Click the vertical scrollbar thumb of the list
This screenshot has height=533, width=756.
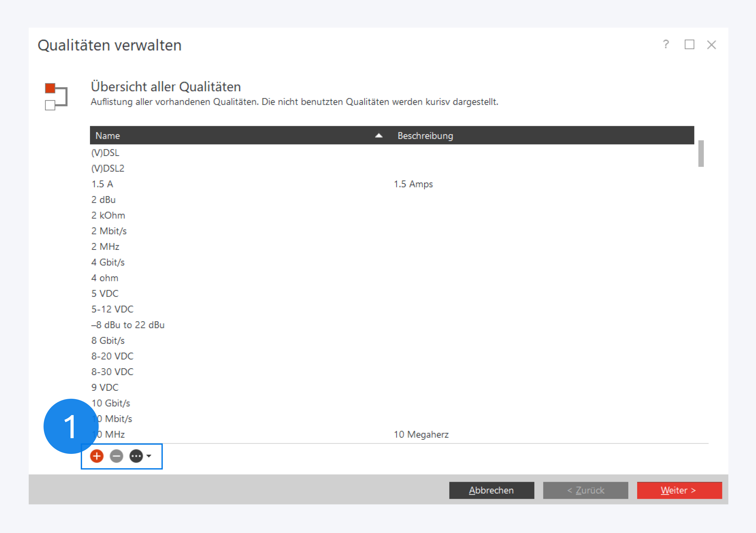(x=701, y=154)
